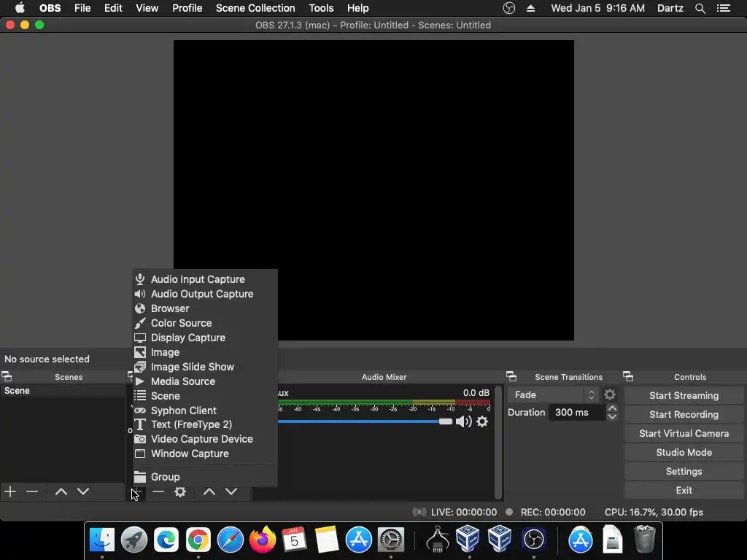The image size is (747, 560).
Task: Open Firefox from the Dock
Action: [x=262, y=540]
